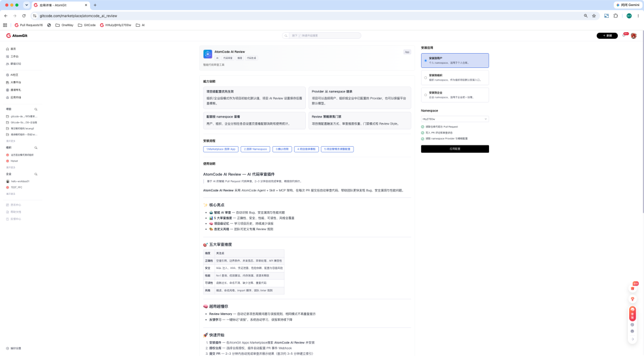This screenshot has height=356, width=644.
Task: Expand 展开更多 under 项目 list
Action: 11,141
